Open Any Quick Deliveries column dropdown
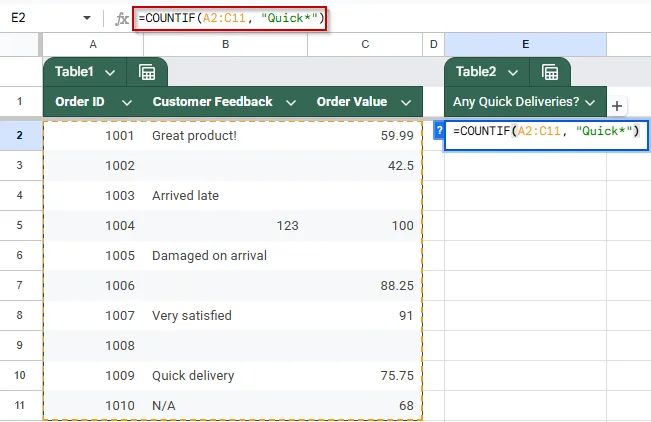The height and width of the screenshot is (422, 651). coord(590,102)
